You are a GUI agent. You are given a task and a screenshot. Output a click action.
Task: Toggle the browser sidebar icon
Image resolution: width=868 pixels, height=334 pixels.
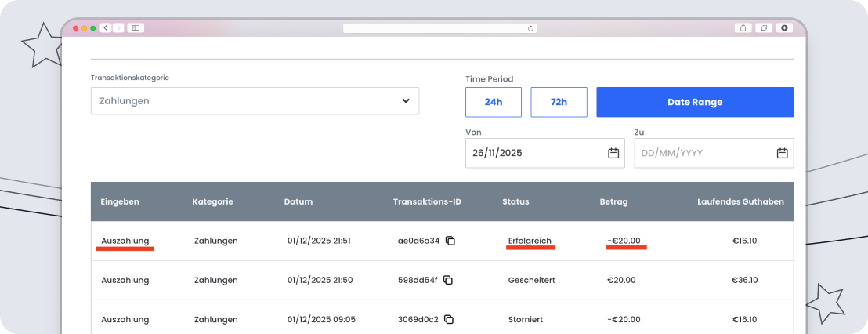point(136,27)
